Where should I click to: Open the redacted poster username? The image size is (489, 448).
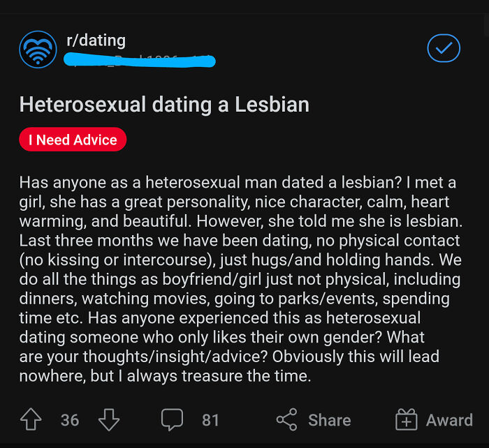140,61
